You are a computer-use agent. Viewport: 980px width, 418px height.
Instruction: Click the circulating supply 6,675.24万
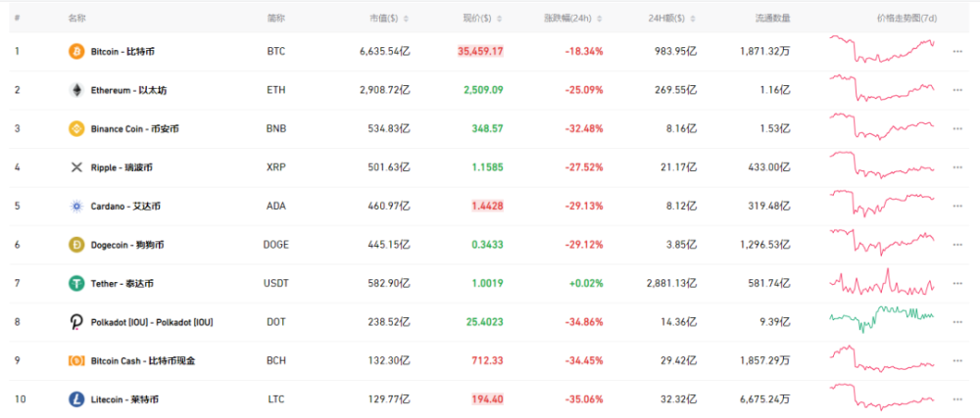click(764, 400)
